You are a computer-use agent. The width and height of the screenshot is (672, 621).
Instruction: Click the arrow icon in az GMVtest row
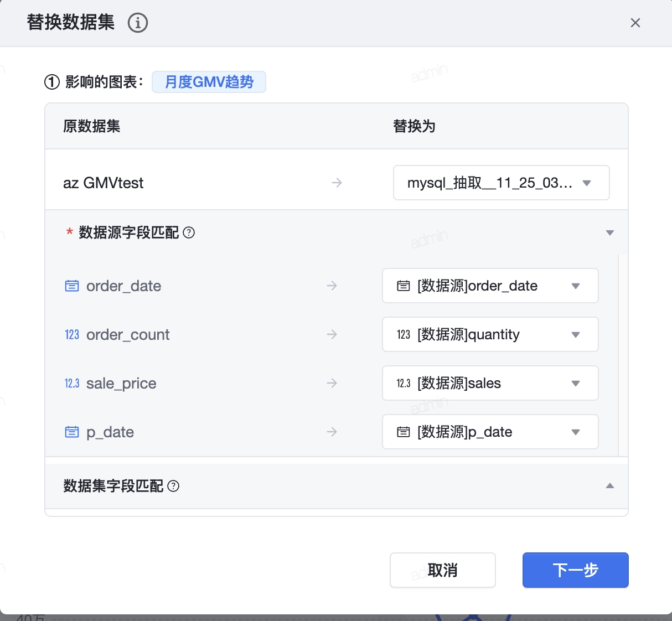point(337,183)
